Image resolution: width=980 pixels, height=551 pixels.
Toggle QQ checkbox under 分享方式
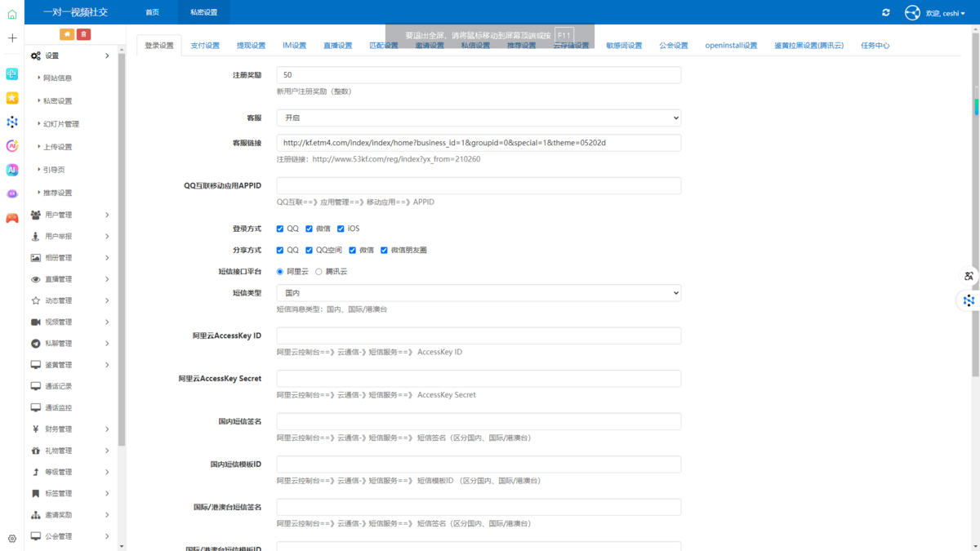280,251
